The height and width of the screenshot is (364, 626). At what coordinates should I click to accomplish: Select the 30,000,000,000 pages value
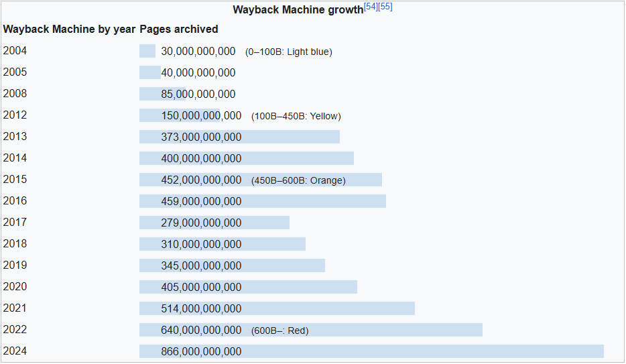tap(198, 52)
